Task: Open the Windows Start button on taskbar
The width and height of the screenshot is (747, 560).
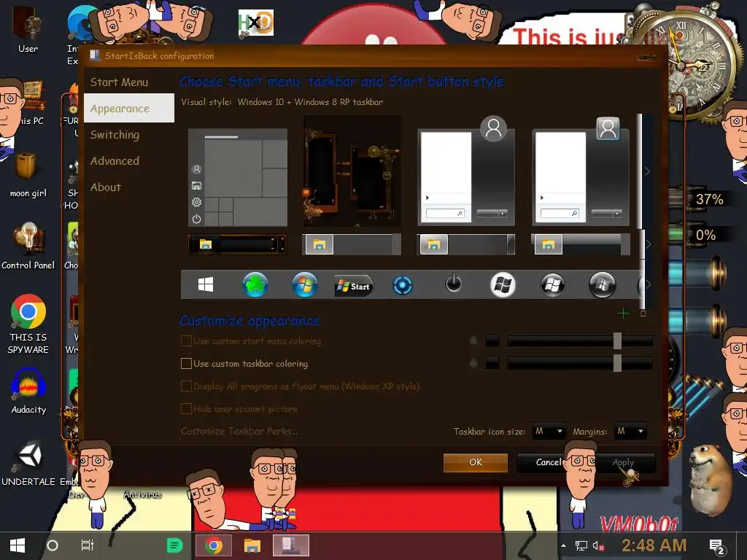Action: click(x=18, y=545)
